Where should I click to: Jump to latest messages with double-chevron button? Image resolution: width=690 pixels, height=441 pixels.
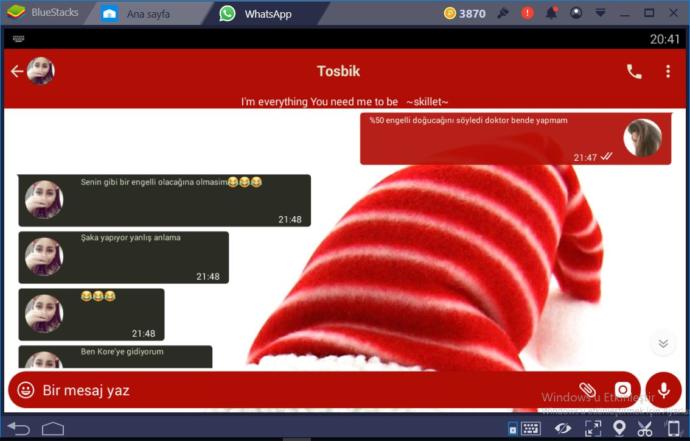pyautogui.click(x=663, y=343)
